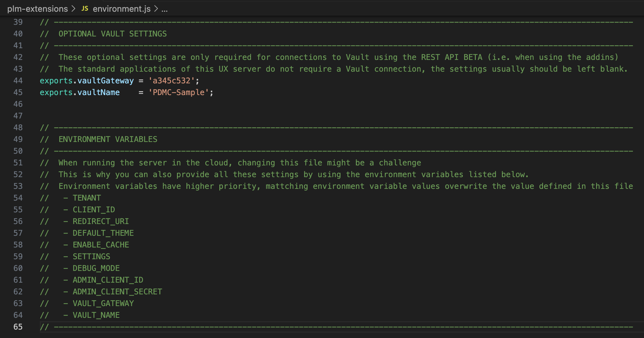Open the plm-extensions breadcrumb folder
This screenshot has width=644, height=338.
(x=37, y=9)
